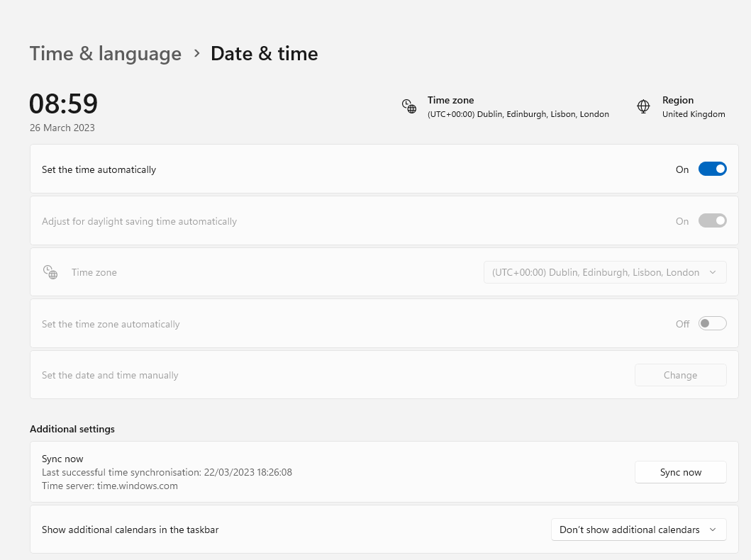751x560 pixels.
Task: Go back to Time & language breadcrumb
Action: tap(106, 54)
